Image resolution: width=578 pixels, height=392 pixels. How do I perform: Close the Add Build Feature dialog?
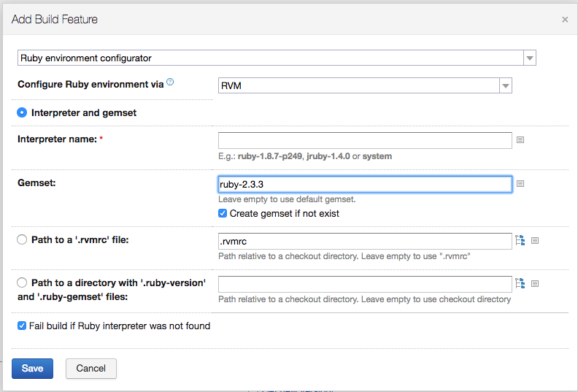pyautogui.click(x=565, y=20)
